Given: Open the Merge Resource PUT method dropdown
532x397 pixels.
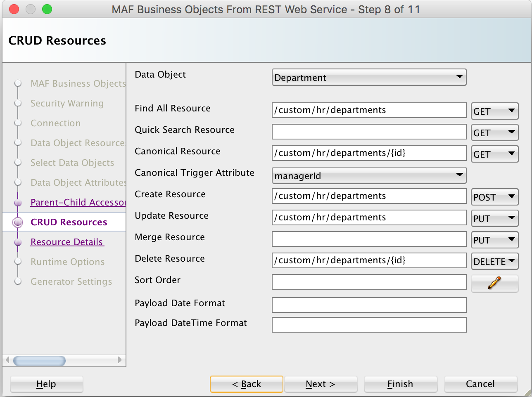Looking at the screenshot, I should click(x=494, y=240).
